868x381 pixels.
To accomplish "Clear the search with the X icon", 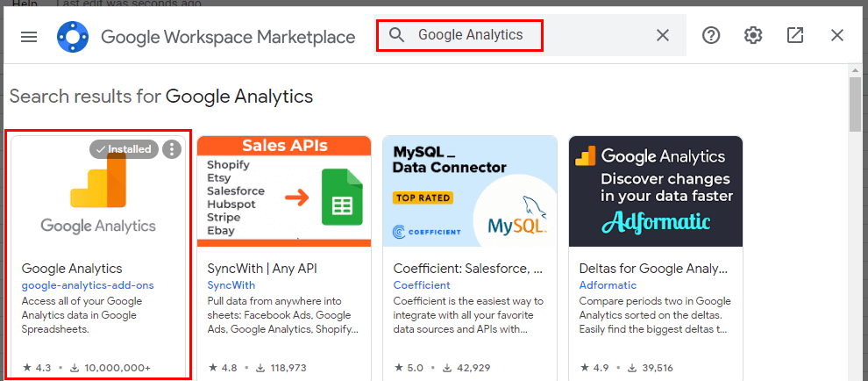I will click(663, 35).
